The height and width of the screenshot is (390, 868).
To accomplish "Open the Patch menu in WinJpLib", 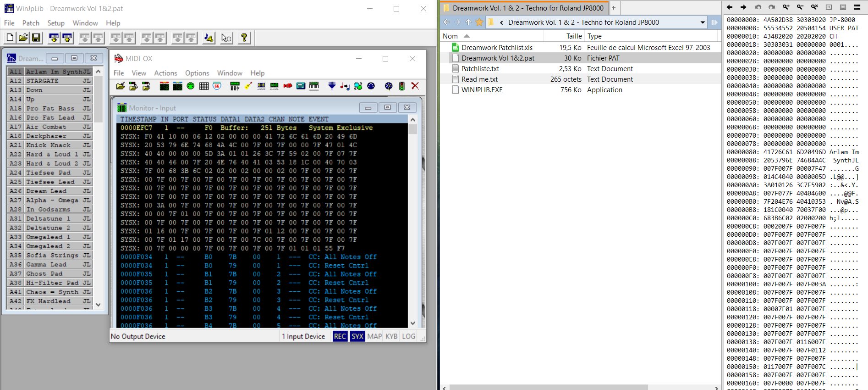I will (31, 23).
